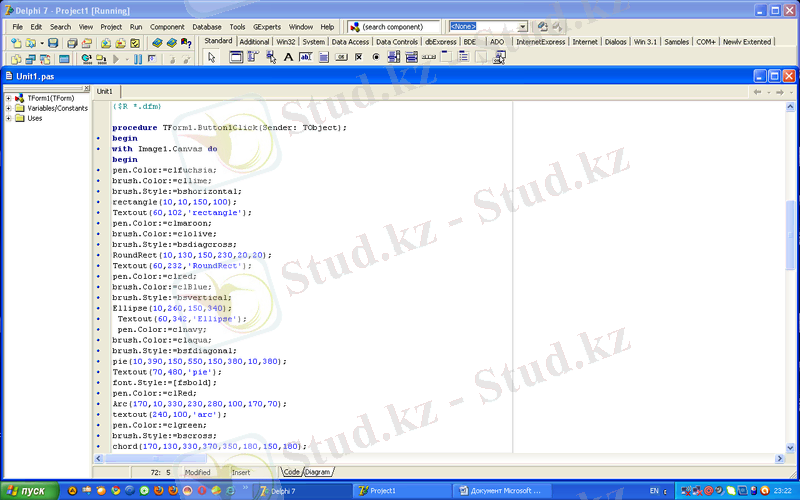This screenshot has height=500, width=800.
Task: Expand the TForm1(TForm) tree node
Action: coord(8,98)
